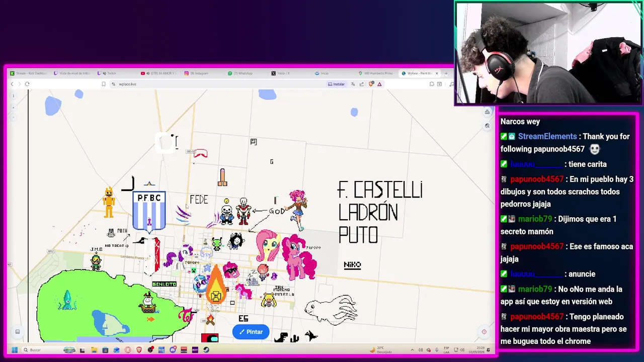644x362 pixels.
Task: Switch to Vista de mod de Twitch tab
Action: [72, 73]
